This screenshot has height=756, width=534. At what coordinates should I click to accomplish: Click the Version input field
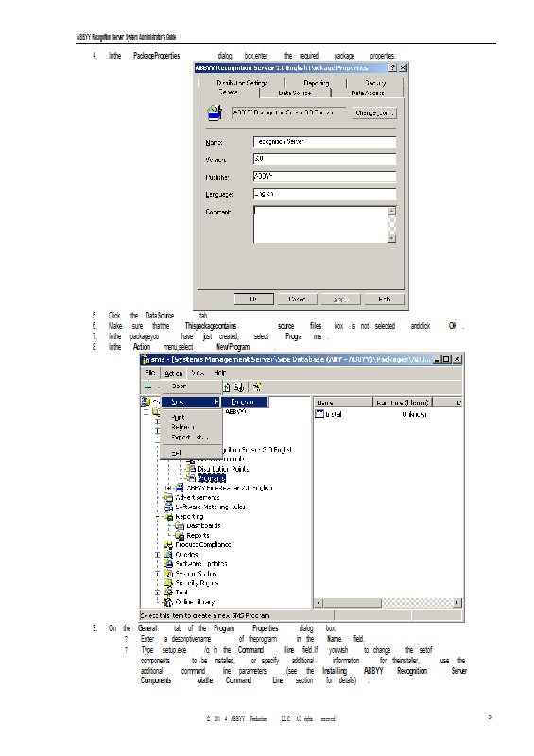point(324,159)
